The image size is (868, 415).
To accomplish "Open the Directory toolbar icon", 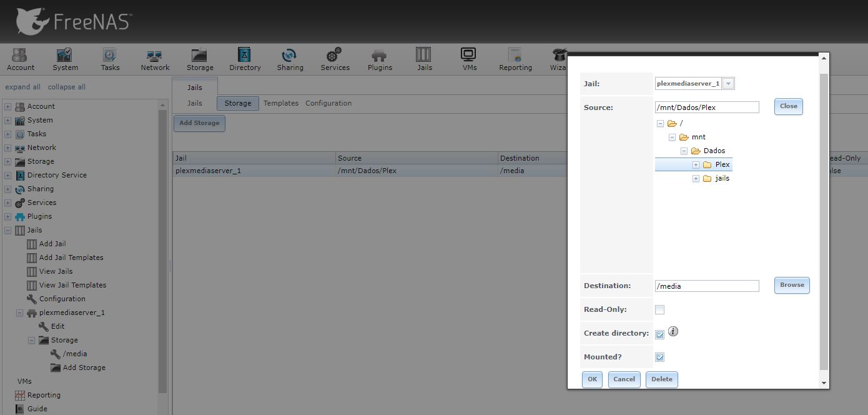I will [x=245, y=59].
